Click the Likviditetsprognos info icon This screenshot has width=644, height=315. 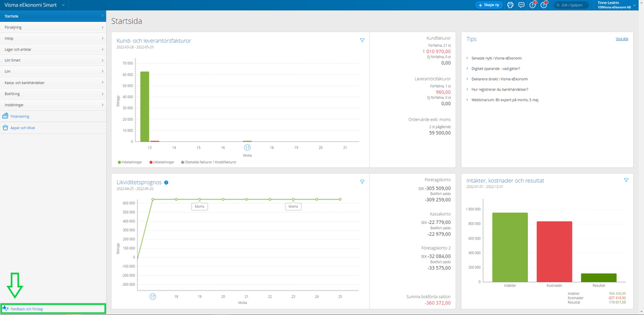pos(166,183)
